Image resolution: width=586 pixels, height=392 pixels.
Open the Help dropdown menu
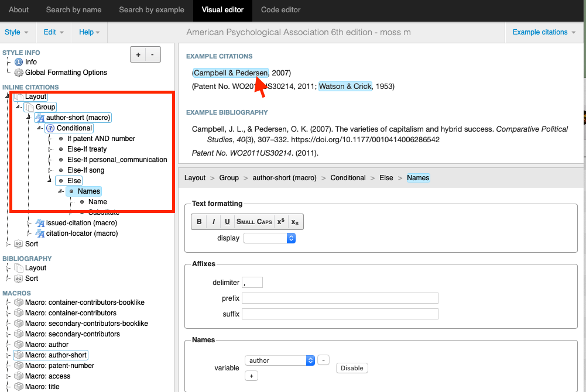coord(90,32)
